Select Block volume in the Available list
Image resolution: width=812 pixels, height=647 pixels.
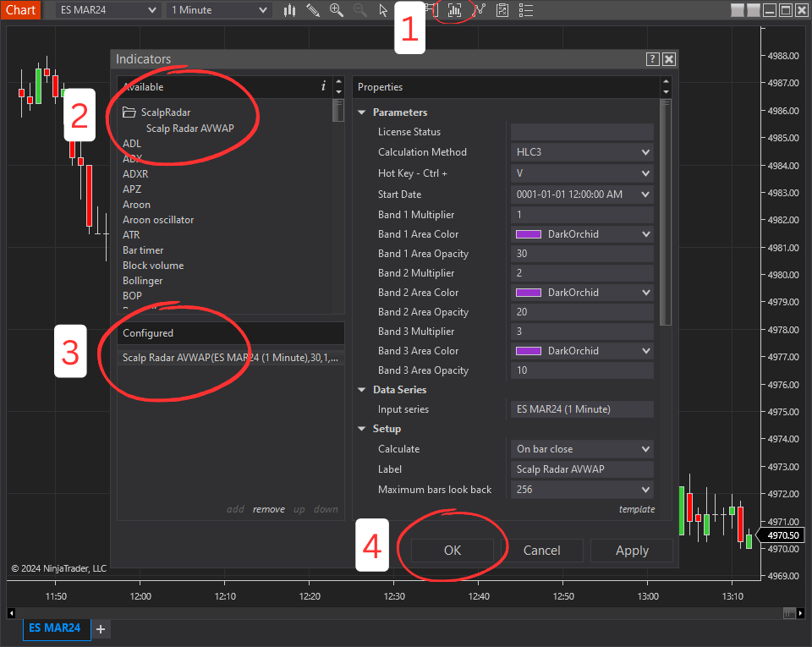click(153, 266)
